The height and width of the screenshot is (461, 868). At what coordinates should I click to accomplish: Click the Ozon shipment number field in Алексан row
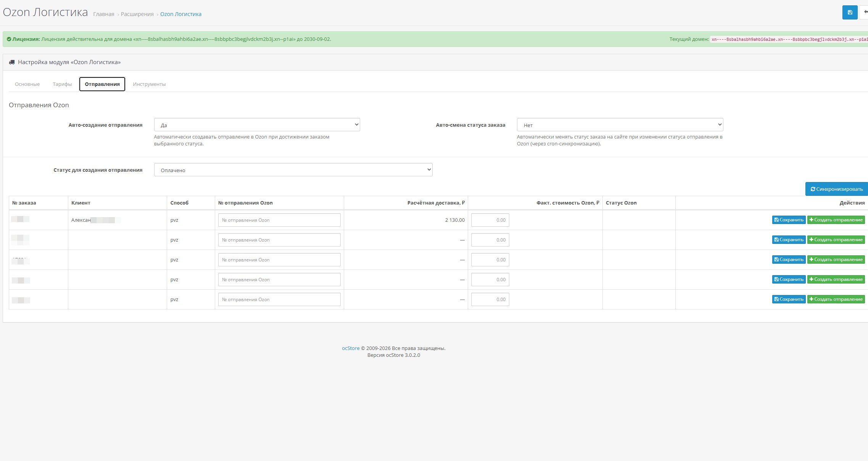(x=279, y=220)
